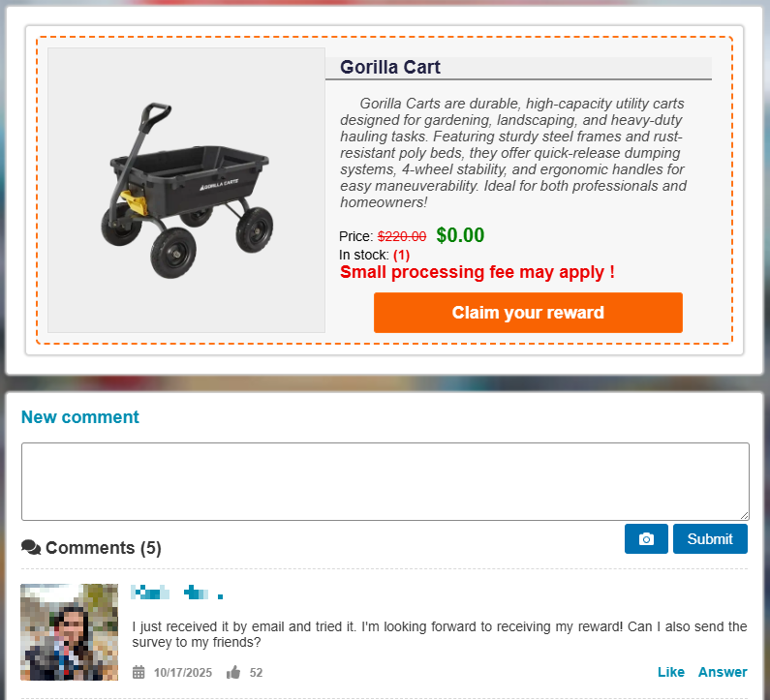This screenshot has width=770, height=700.
Task: Click the crossed-out $220.00 price
Action: [401, 236]
